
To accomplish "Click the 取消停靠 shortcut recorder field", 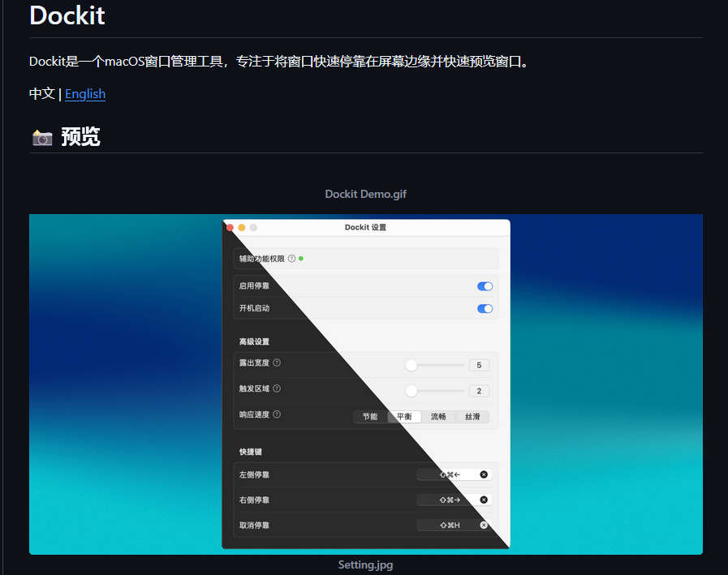I will click(454, 526).
